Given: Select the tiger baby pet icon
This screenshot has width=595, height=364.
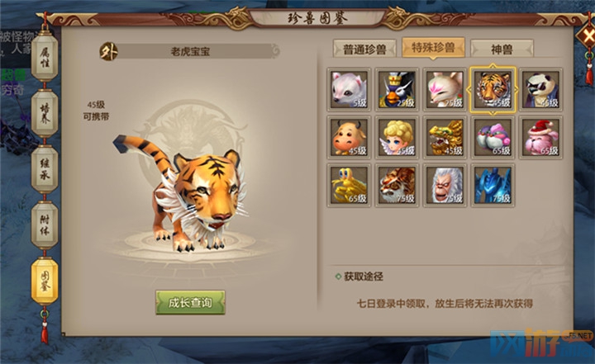Looking at the screenshot, I should 493,90.
